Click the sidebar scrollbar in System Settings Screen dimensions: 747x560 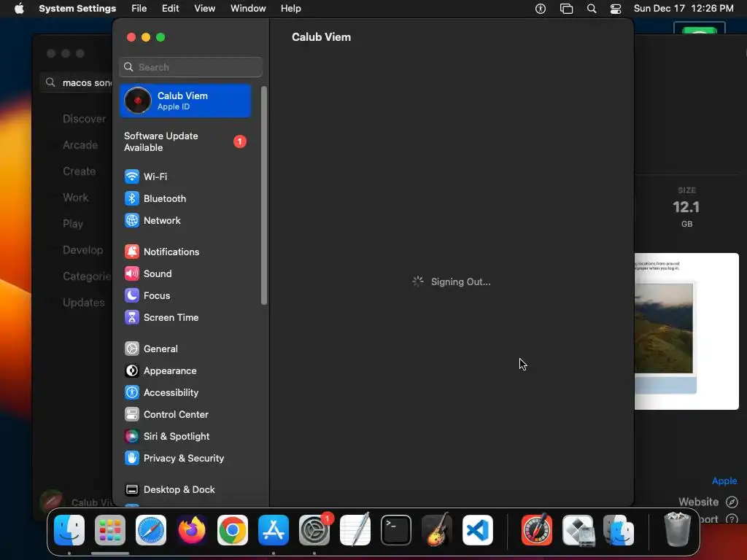(264, 195)
